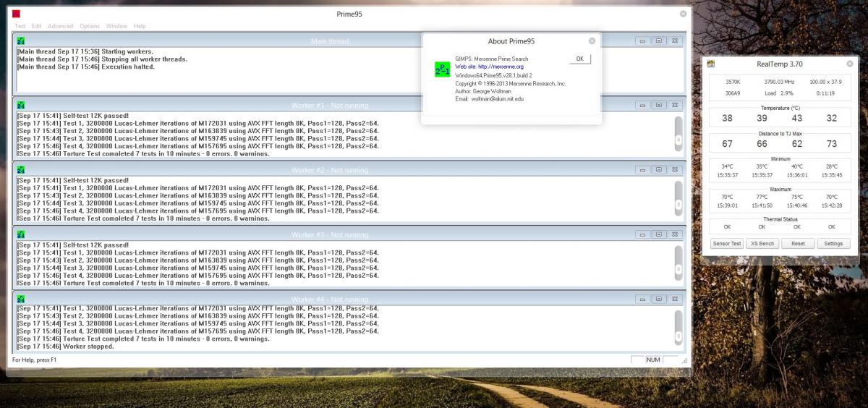Click the 73 Distance to TJ Max value

click(832, 144)
